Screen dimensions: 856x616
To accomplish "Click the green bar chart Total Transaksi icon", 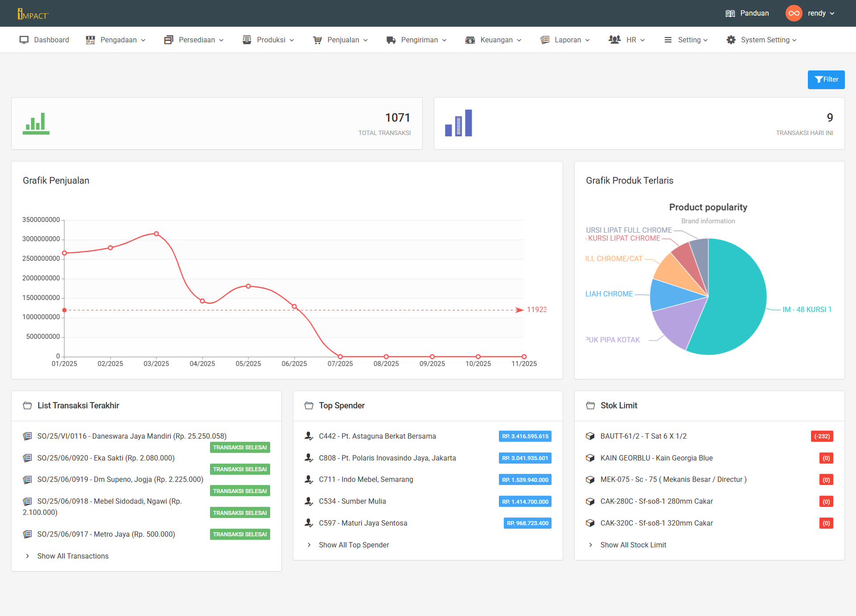I will (36, 123).
